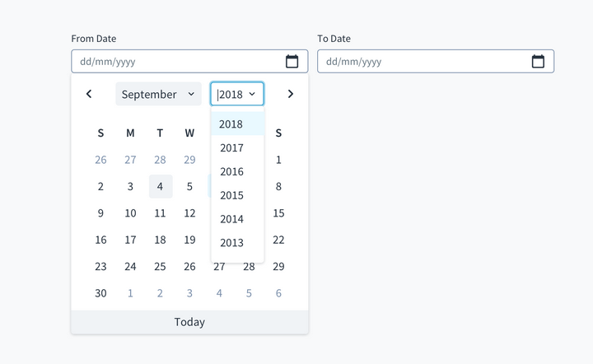Select August 27 in the calendar
The width and height of the screenshot is (593, 364).
(130, 160)
